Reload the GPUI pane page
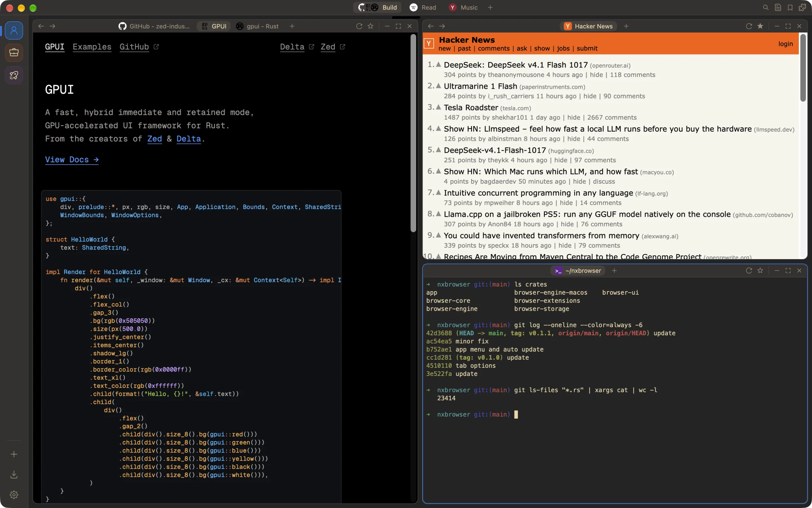The height and width of the screenshot is (508, 812). click(x=359, y=26)
